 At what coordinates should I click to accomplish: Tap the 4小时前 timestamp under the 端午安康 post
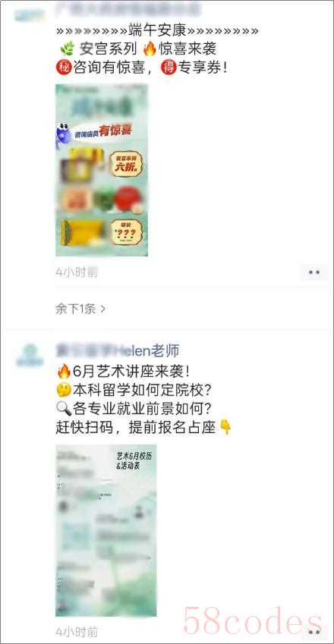point(77,272)
